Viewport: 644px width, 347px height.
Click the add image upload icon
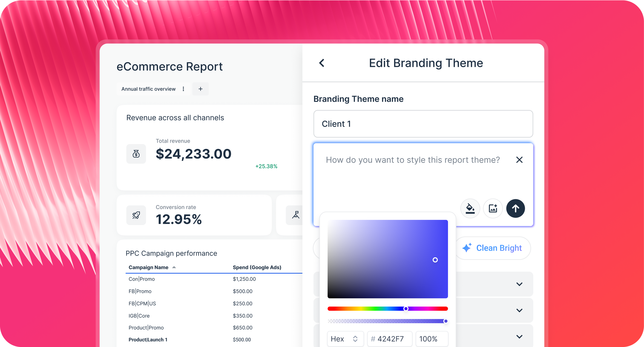click(493, 208)
